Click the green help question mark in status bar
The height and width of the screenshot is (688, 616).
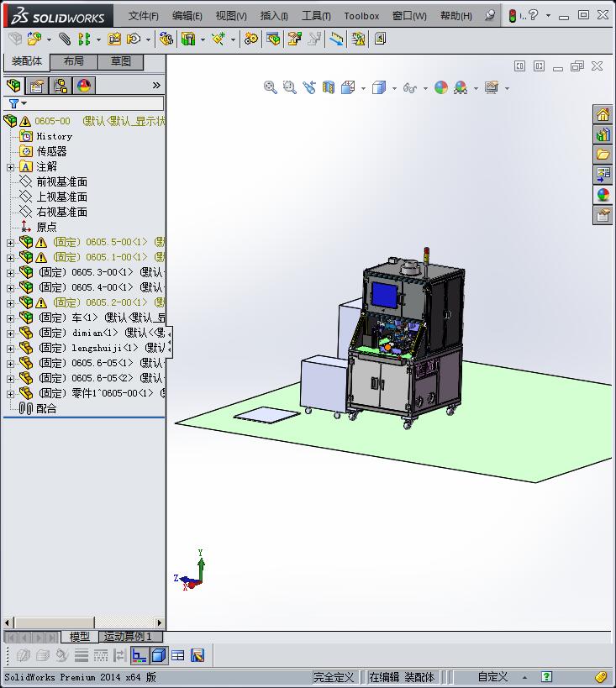coord(546,677)
